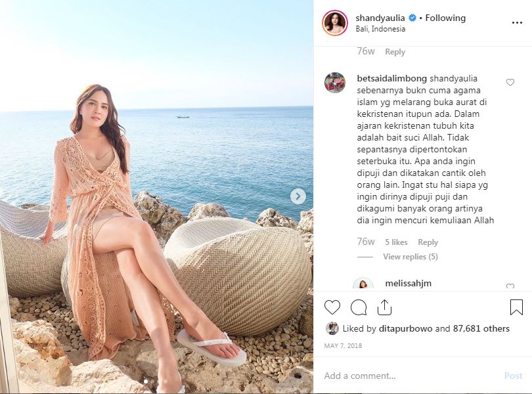This screenshot has width=532, height=394.
Task: Open the liker's small avatar
Action: (332, 328)
